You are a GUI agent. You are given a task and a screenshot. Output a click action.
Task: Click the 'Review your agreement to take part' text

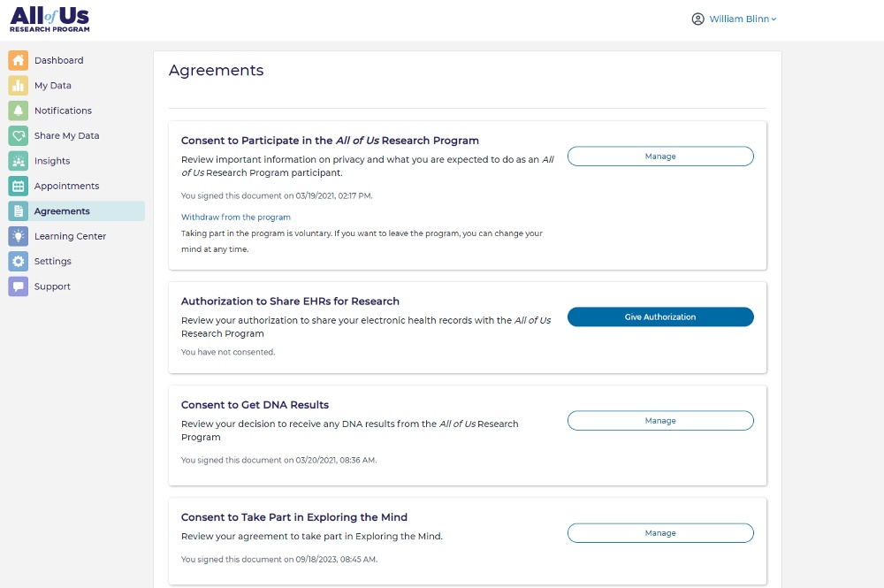click(x=312, y=536)
